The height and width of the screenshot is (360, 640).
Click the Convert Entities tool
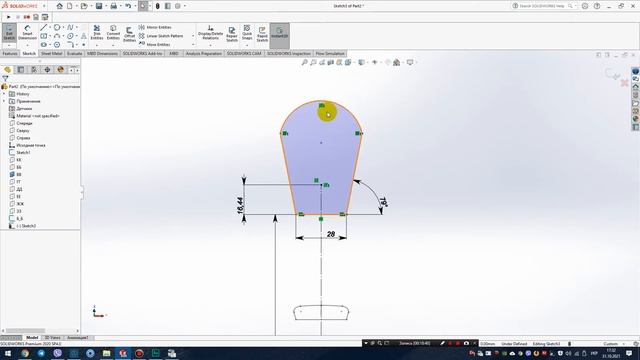click(113, 32)
